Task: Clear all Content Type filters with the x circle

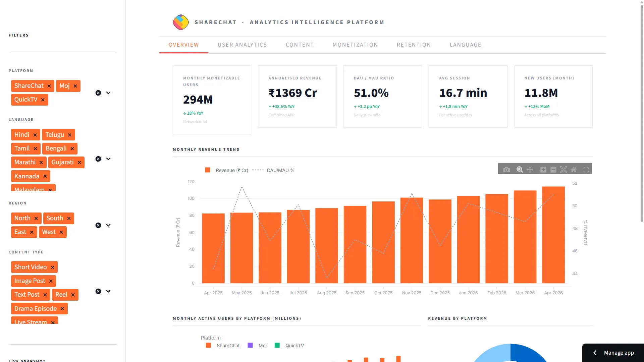Action: (98, 291)
